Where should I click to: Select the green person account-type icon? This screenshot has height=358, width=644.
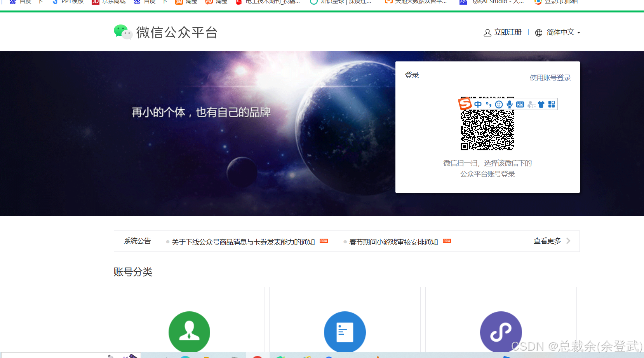point(189,332)
